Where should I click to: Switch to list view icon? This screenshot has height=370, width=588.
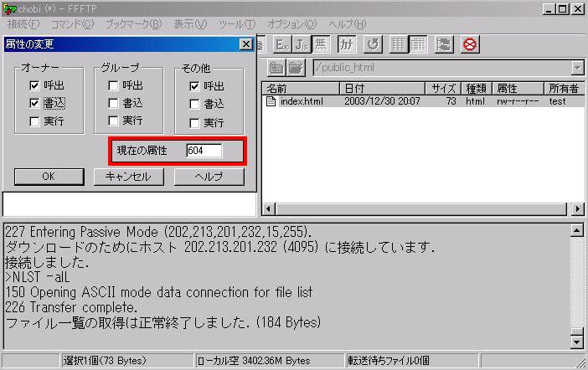399,44
